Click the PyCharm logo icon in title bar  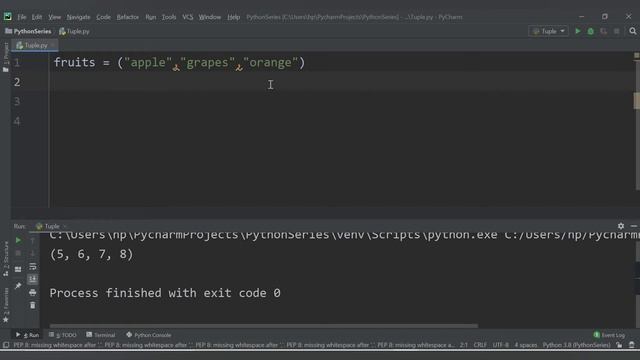click(x=8, y=17)
